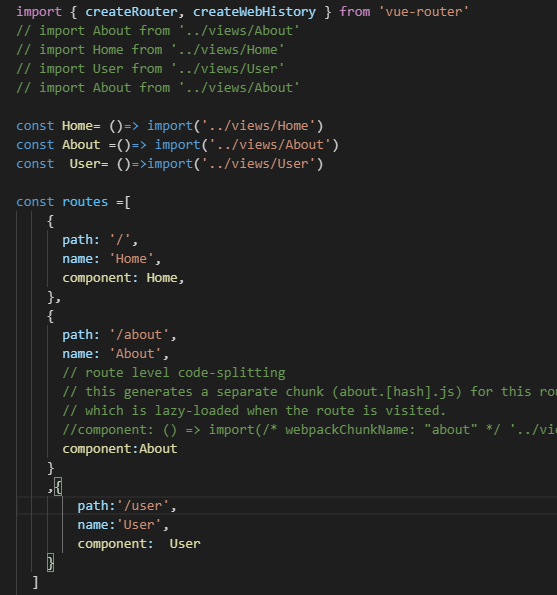
Task: Click component:About line
Action: [x=120, y=449]
